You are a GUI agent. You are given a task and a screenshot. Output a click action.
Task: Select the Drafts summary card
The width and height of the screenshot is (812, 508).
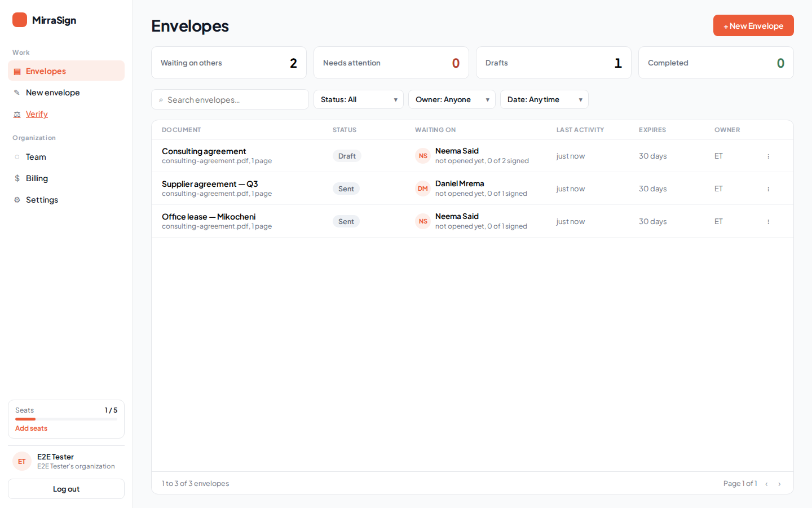click(x=554, y=63)
